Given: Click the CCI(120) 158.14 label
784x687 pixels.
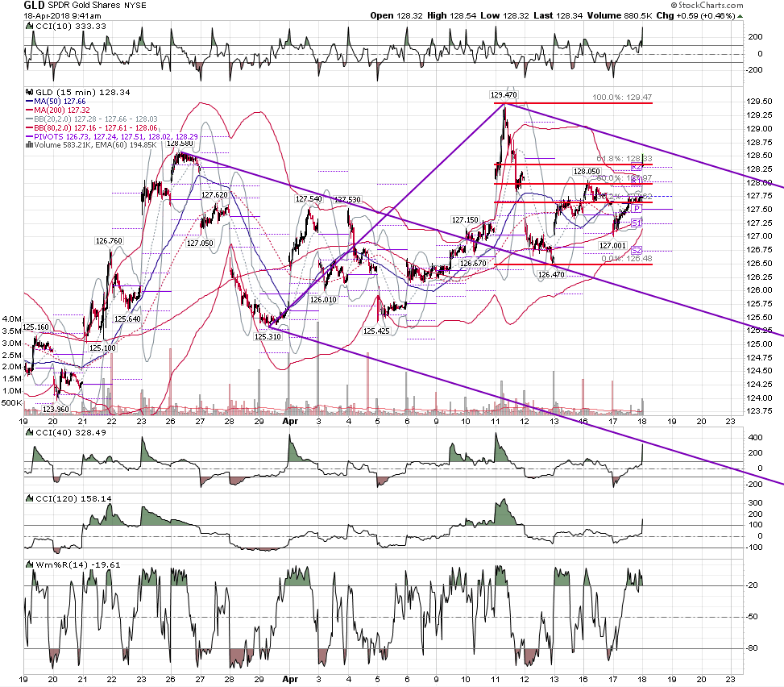Looking at the screenshot, I should click(73, 499).
